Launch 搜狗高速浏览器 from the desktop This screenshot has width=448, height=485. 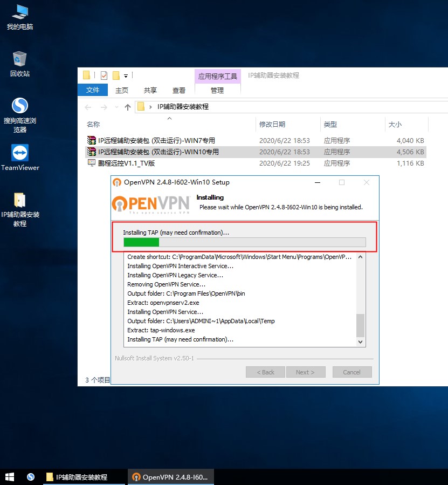click(x=20, y=115)
